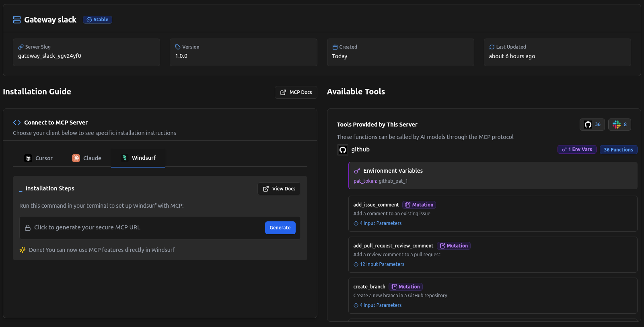Screen dimensions: 644x327
Task: Click the key icon beside Environment Variables
Action: pos(357,171)
